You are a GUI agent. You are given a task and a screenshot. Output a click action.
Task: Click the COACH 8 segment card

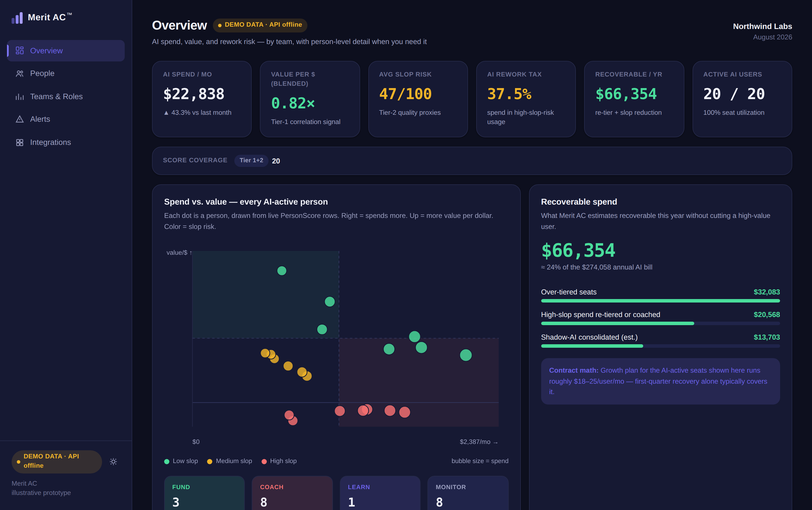coord(292,493)
